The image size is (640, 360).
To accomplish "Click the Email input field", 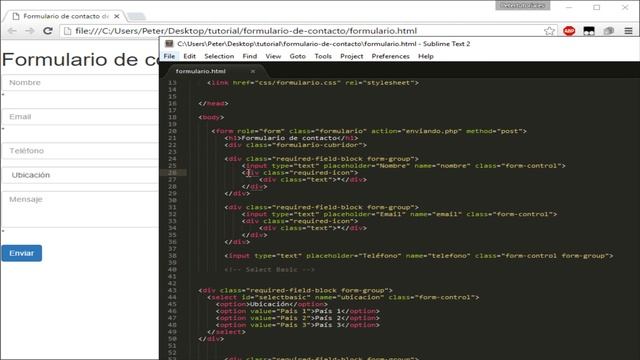I will click(80, 117).
